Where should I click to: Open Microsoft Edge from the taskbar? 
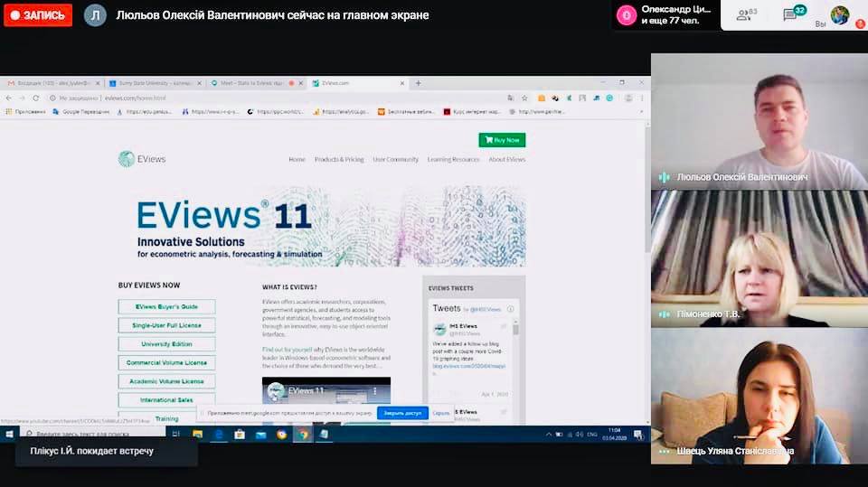coord(219,435)
